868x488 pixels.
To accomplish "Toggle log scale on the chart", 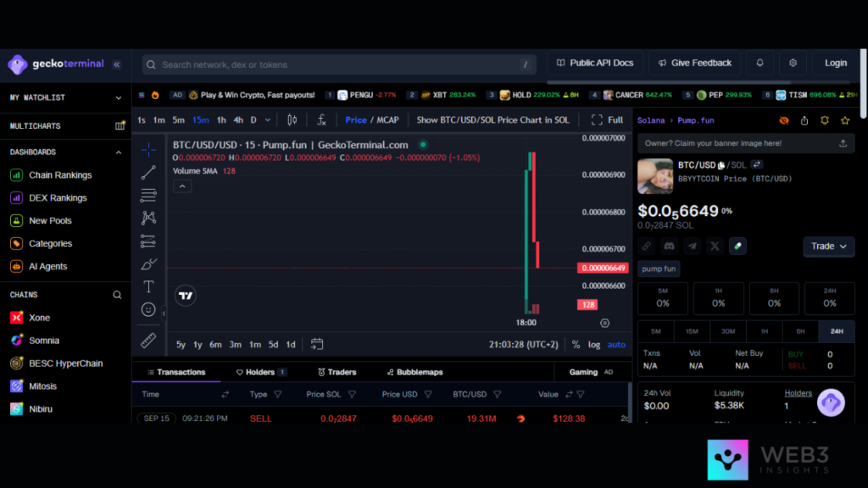I will click(x=594, y=344).
